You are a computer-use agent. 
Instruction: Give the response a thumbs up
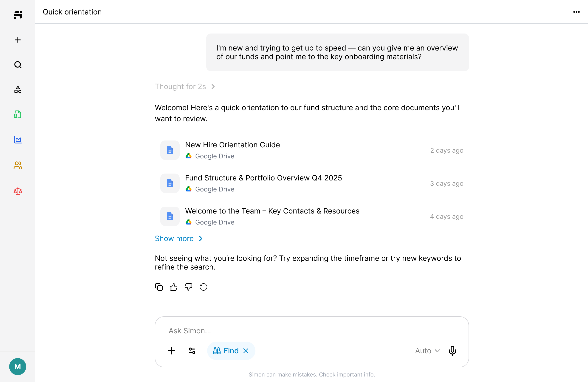point(173,287)
